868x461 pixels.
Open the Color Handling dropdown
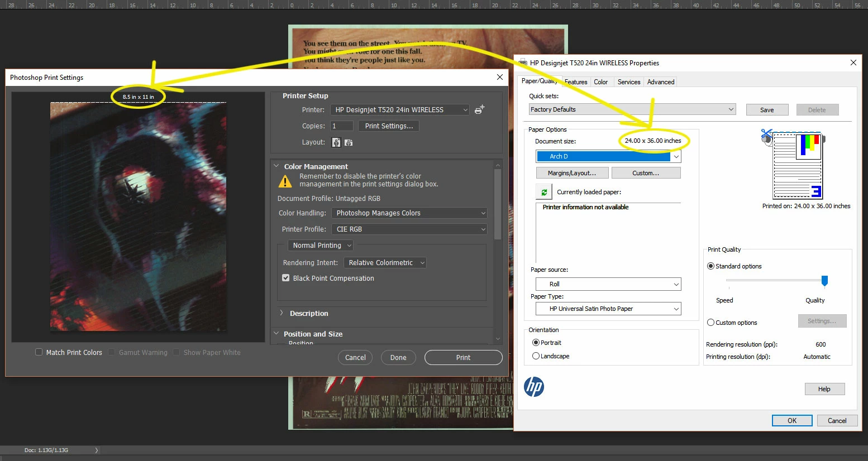point(409,213)
